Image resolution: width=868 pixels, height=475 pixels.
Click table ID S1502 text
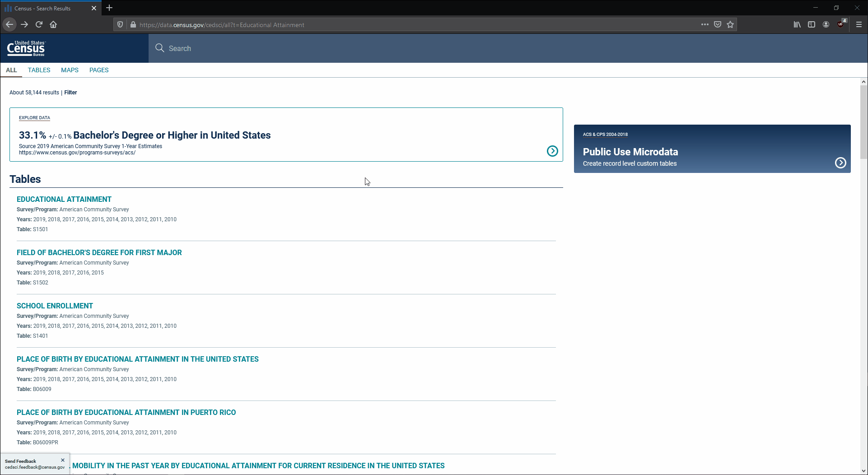40,283
